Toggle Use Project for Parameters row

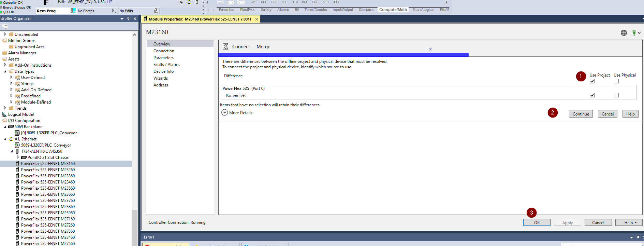click(x=592, y=95)
